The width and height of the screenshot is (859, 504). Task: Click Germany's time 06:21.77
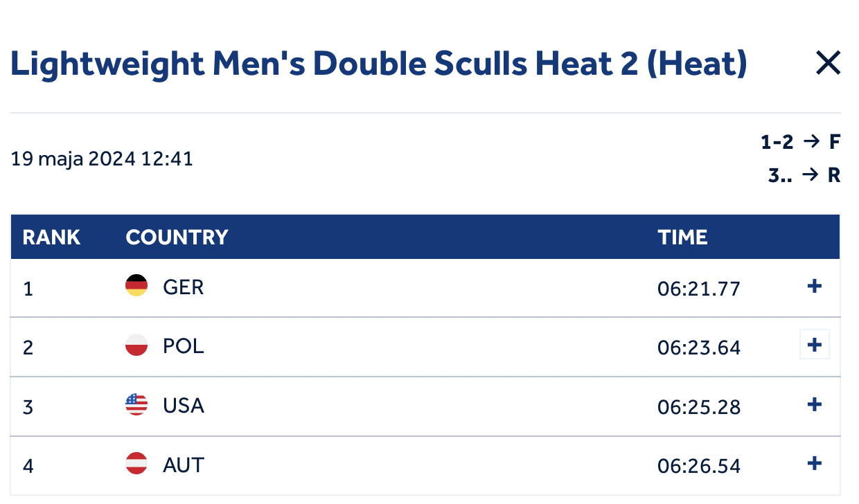point(698,287)
